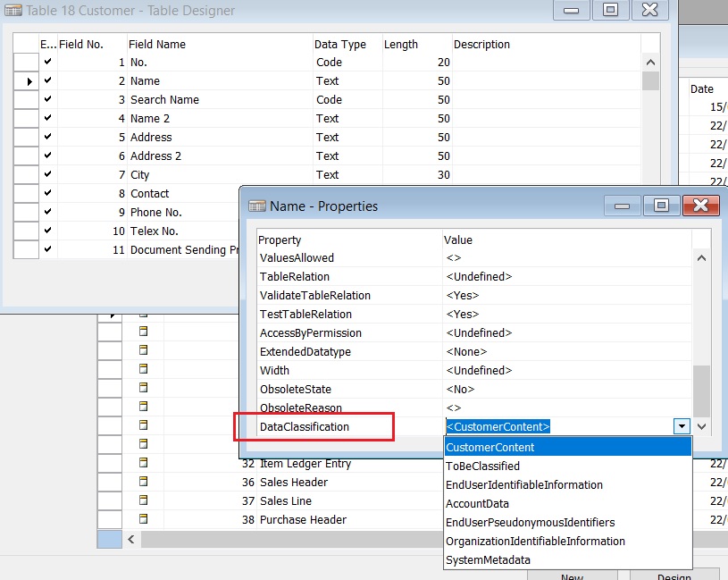Select EndUserIdentifiableInformation from the list
Screen dimensions: 728x580
[x=527, y=484]
